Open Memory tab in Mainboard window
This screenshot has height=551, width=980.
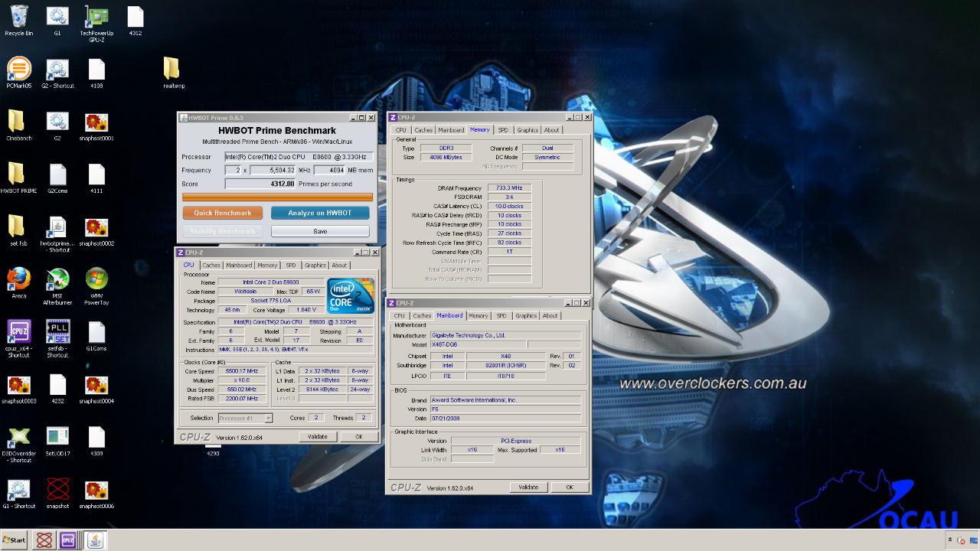point(479,315)
